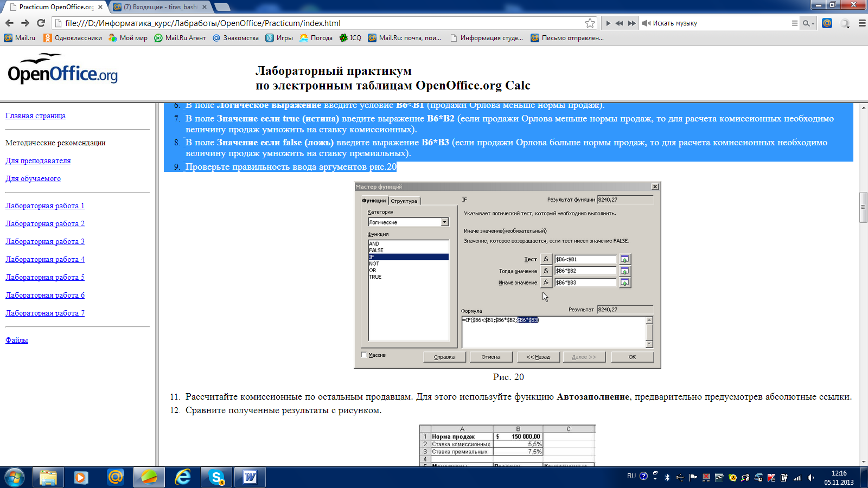Click the USB safely remove tray icon

[x=680, y=478]
